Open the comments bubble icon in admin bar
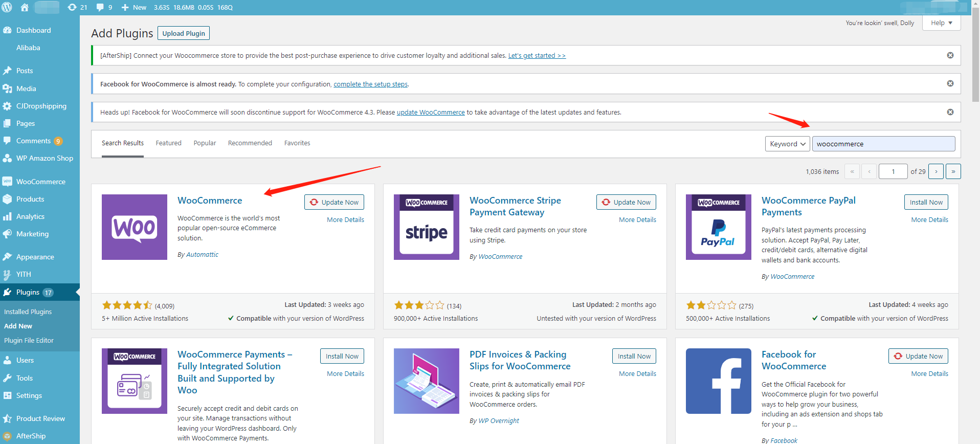 pyautogui.click(x=104, y=7)
